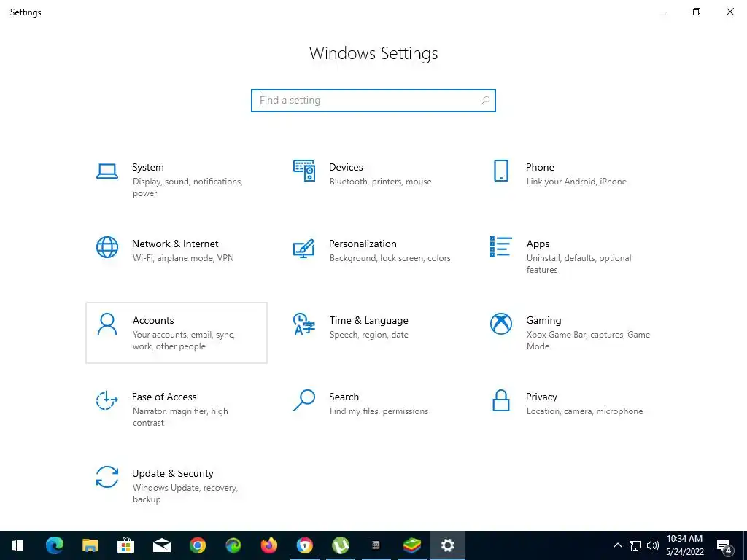
Task: Open uTorrent from the taskbar
Action: (340, 545)
